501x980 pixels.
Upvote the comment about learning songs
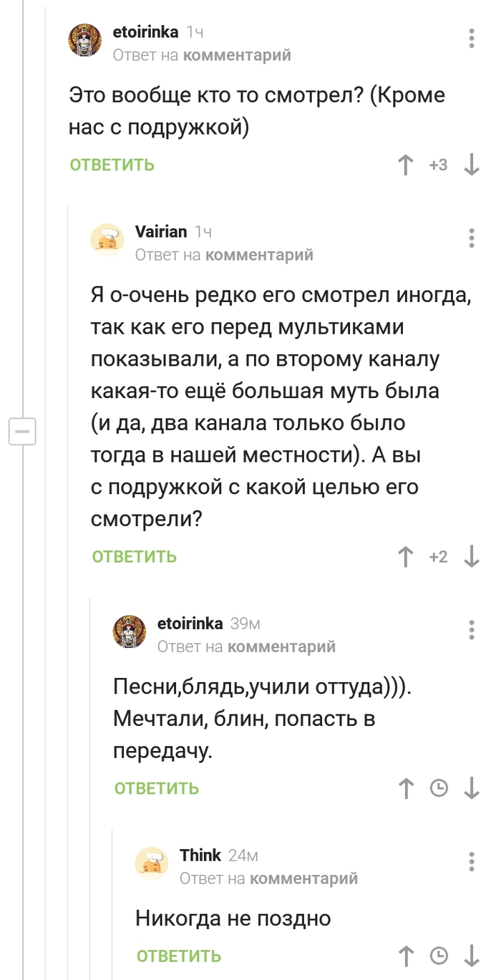coord(406,788)
